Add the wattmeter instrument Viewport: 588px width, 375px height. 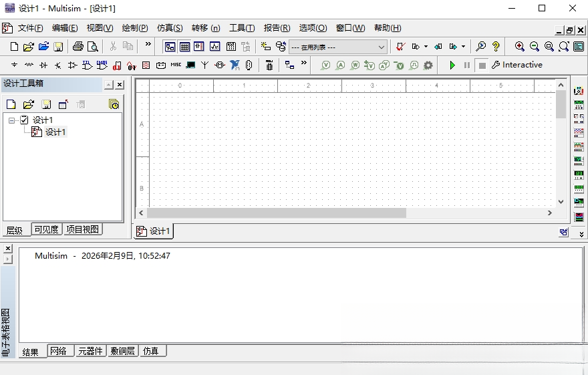click(579, 118)
